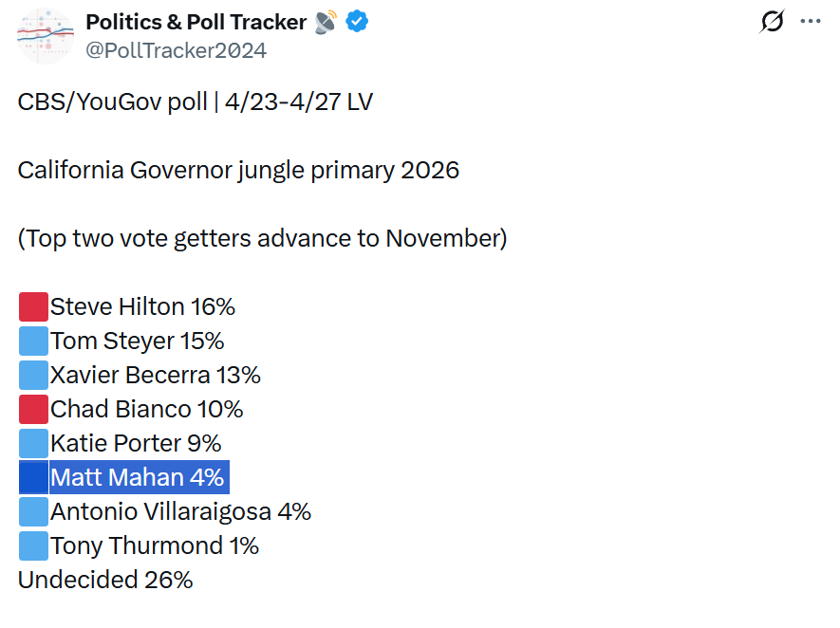Open the three-dot more options menu
Viewport: 840px width, 628px height.
[810, 22]
